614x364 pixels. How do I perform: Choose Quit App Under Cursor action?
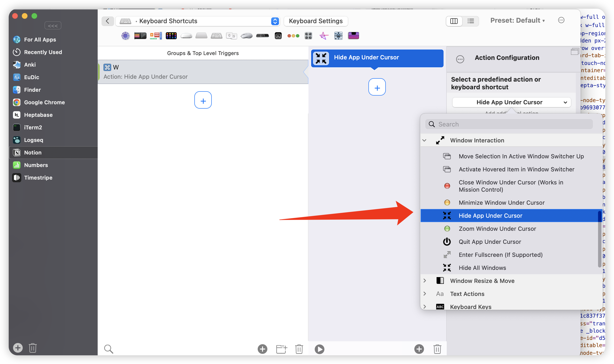click(x=490, y=242)
